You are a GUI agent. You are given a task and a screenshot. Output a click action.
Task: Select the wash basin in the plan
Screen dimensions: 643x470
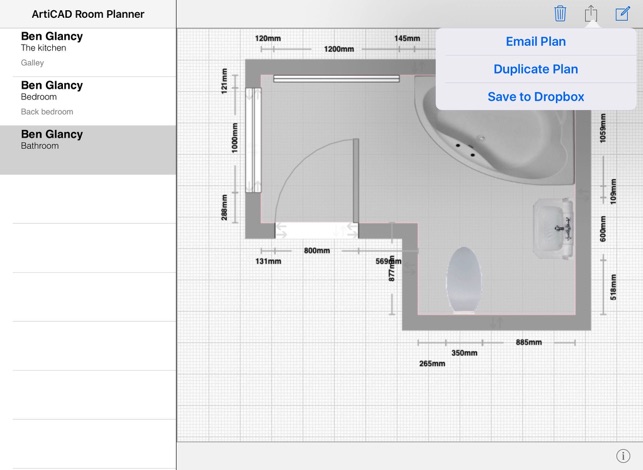click(x=553, y=228)
